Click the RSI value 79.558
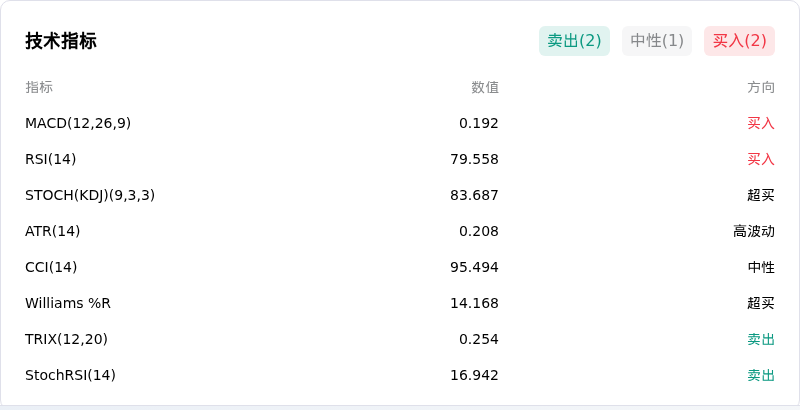The image size is (800, 410). point(474,159)
